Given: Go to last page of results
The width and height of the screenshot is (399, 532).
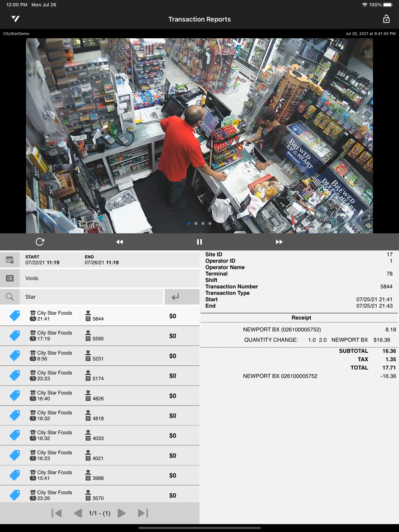Looking at the screenshot, I should coord(143,513).
